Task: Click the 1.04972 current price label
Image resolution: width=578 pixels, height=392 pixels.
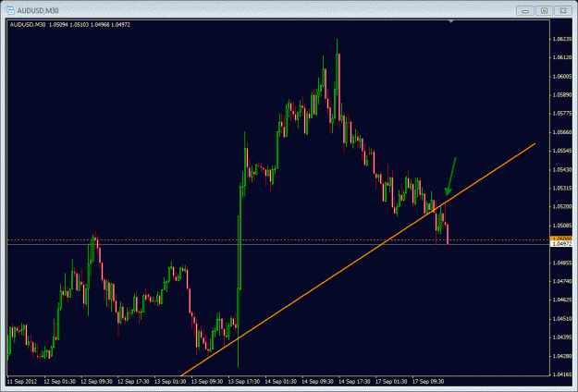Action: coord(561,244)
